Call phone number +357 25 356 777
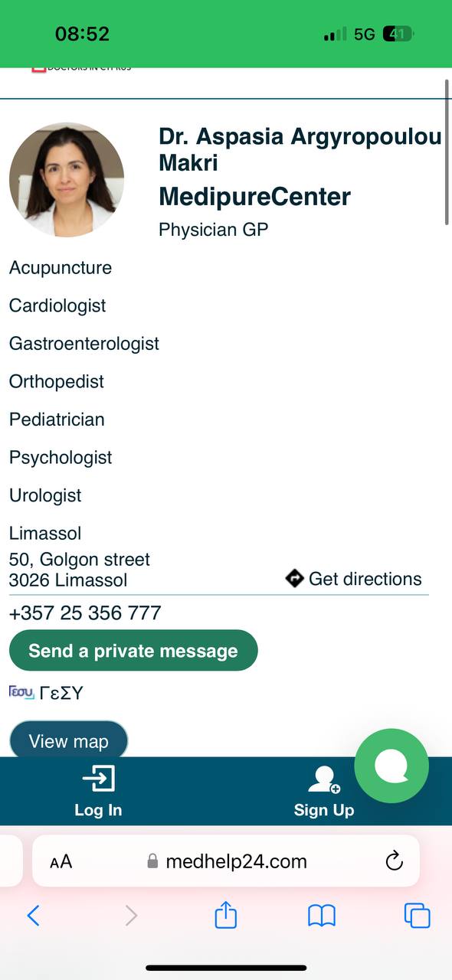The height and width of the screenshot is (980, 452). click(x=85, y=613)
